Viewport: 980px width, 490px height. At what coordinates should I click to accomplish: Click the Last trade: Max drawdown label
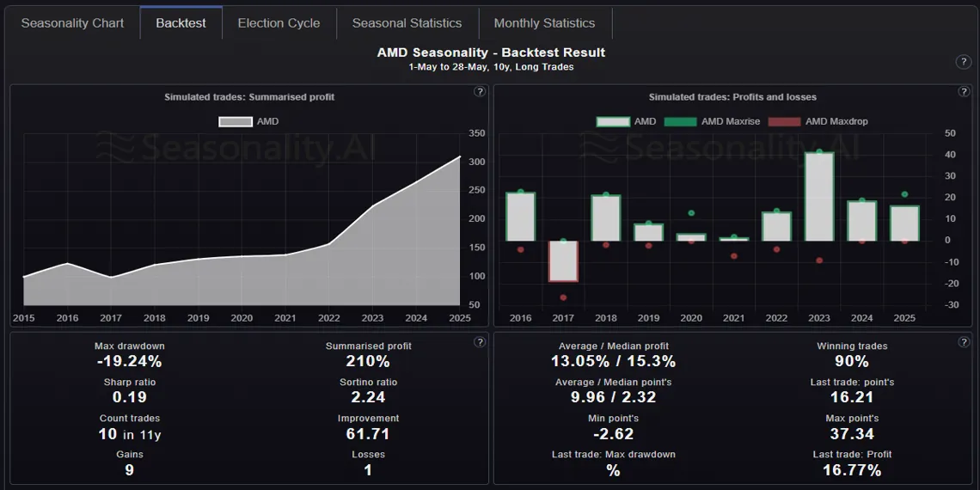click(613, 455)
